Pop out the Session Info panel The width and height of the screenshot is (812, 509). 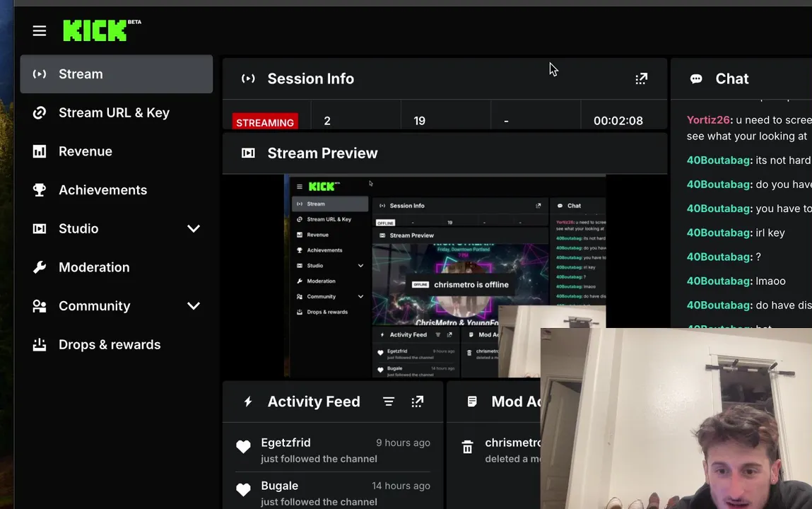(642, 78)
